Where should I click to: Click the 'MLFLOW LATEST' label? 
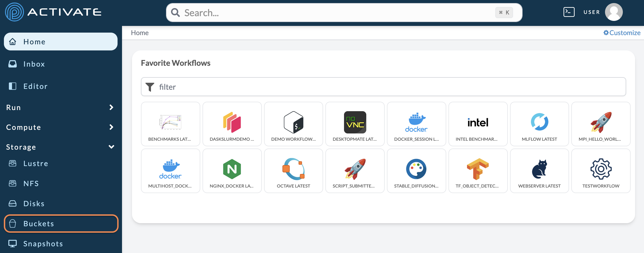click(x=539, y=139)
